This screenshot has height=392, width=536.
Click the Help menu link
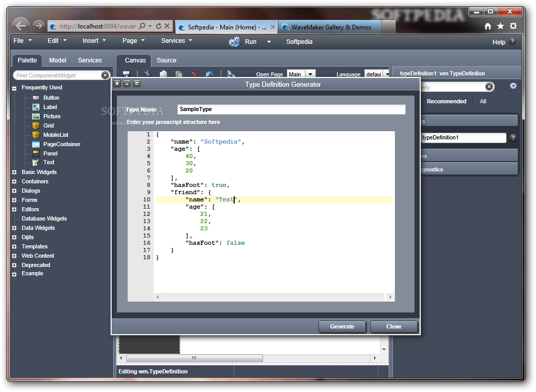[499, 42]
